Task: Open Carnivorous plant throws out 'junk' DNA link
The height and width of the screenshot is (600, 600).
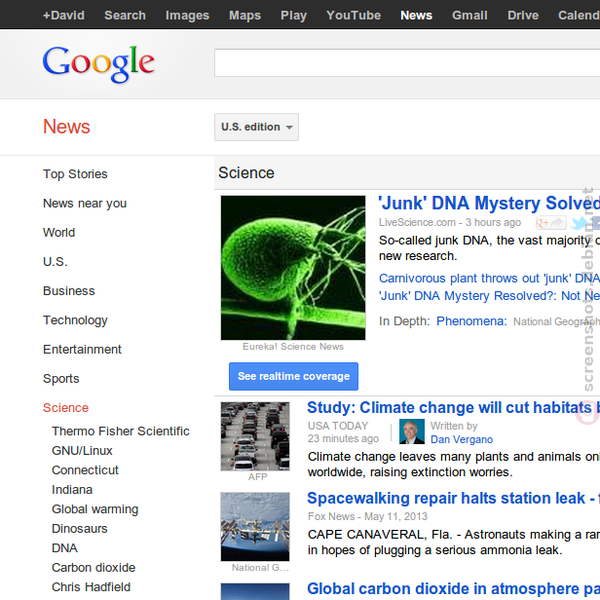Action: (x=489, y=278)
